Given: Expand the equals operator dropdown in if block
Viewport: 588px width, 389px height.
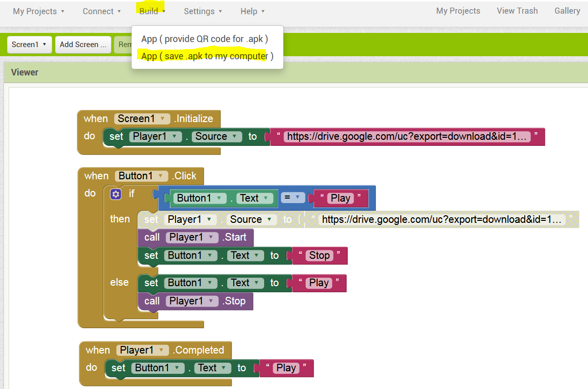Looking at the screenshot, I should tap(292, 197).
